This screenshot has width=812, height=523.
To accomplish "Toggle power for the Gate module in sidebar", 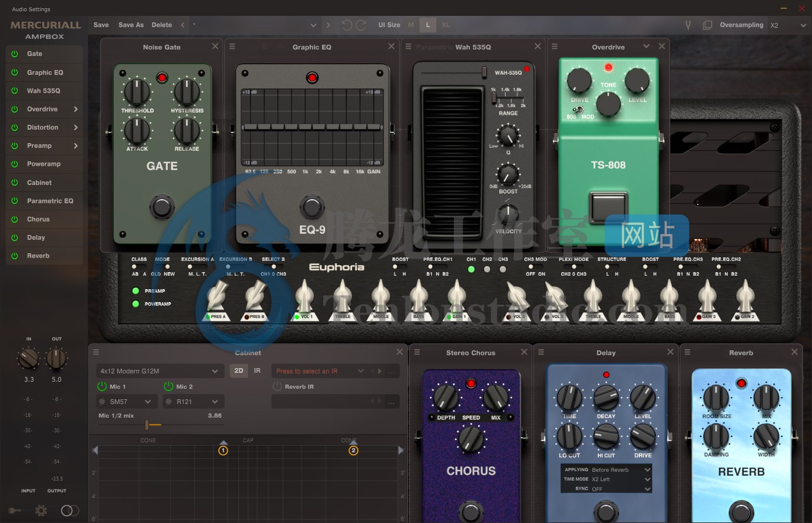I will click(15, 54).
